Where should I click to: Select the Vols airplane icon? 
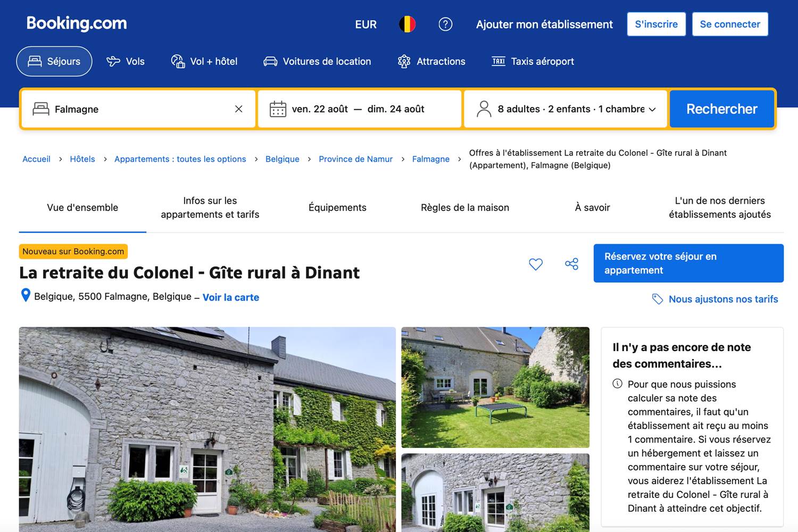pyautogui.click(x=112, y=61)
